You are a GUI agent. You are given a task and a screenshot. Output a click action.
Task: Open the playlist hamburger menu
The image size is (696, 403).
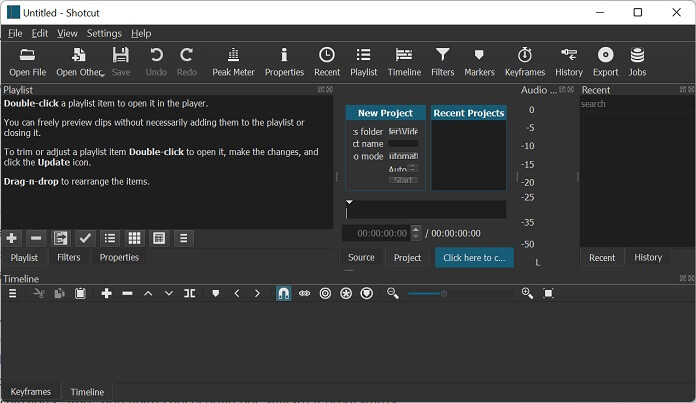point(183,238)
